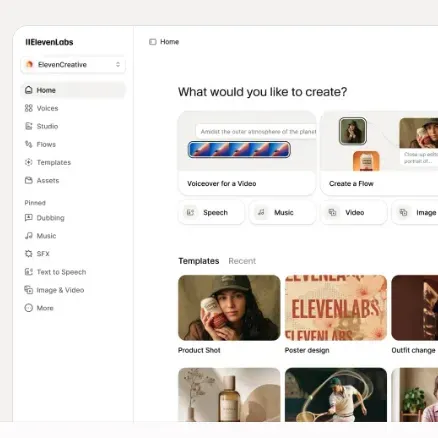The width and height of the screenshot is (438, 438).
Task: Click the Image create button
Action: tap(415, 212)
